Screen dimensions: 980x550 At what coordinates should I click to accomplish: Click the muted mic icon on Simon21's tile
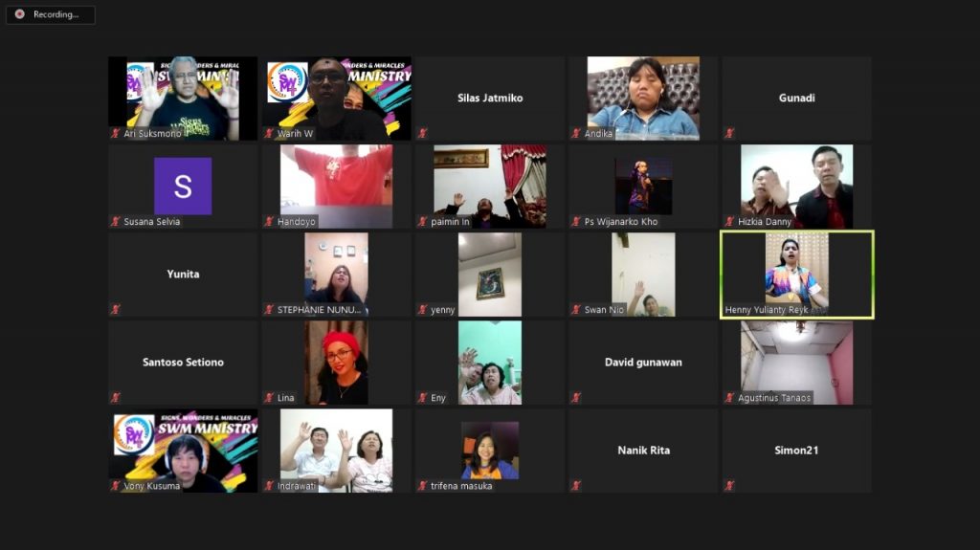point(730,486)
